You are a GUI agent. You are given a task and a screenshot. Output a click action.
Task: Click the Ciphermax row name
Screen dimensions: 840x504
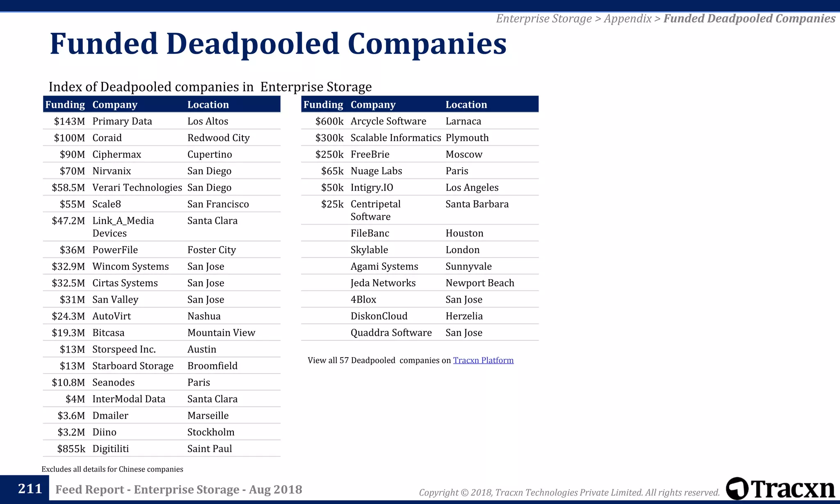(x=117, y=155)
